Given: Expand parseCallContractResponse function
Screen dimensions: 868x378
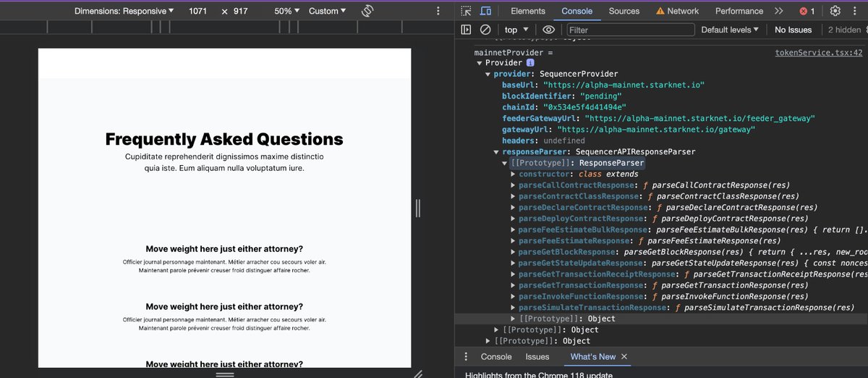Looking at the screenshot, I should [x=514, y=185].
